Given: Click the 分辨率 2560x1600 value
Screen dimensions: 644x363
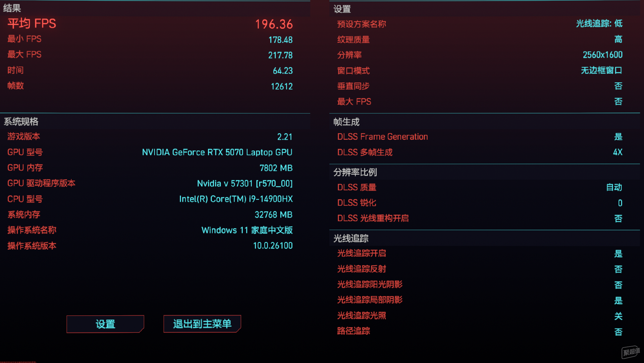Looking at the screenshot, I should click(602, 55).
